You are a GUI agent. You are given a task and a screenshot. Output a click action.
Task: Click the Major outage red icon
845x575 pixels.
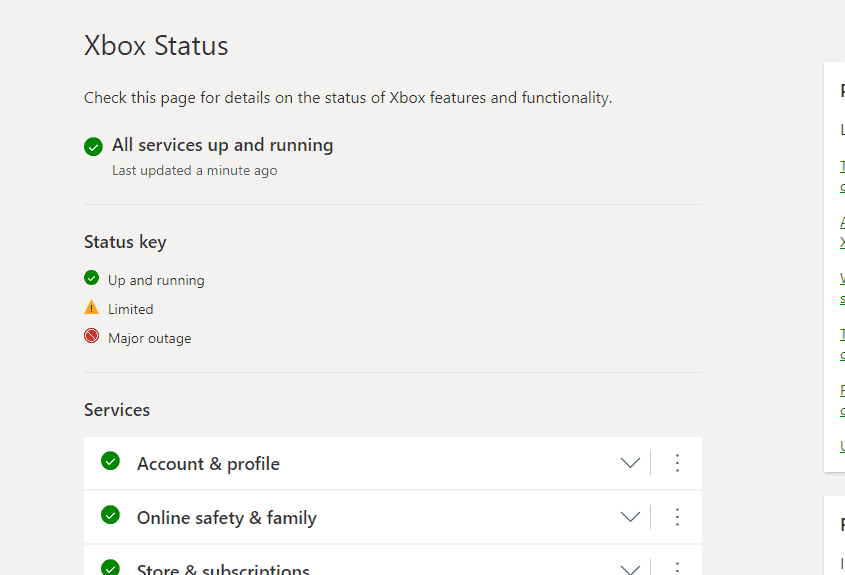coord(92,336)
